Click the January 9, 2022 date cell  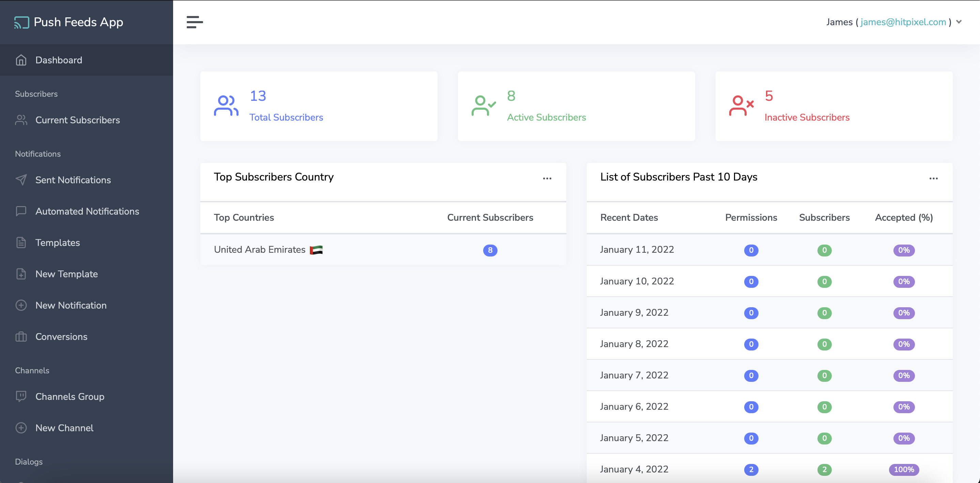(x=634, y=312)
